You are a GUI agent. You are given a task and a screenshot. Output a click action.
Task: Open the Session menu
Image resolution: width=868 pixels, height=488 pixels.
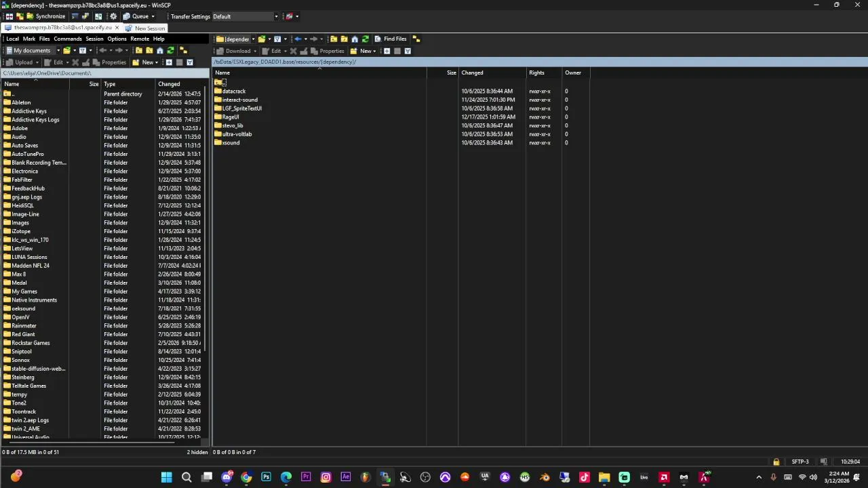point(94,39)
